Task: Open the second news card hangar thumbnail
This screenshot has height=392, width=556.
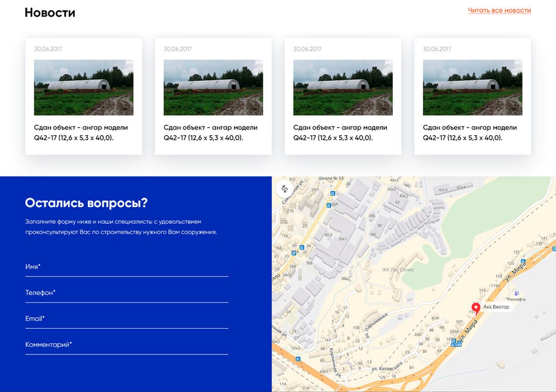Action: (213, 88)
